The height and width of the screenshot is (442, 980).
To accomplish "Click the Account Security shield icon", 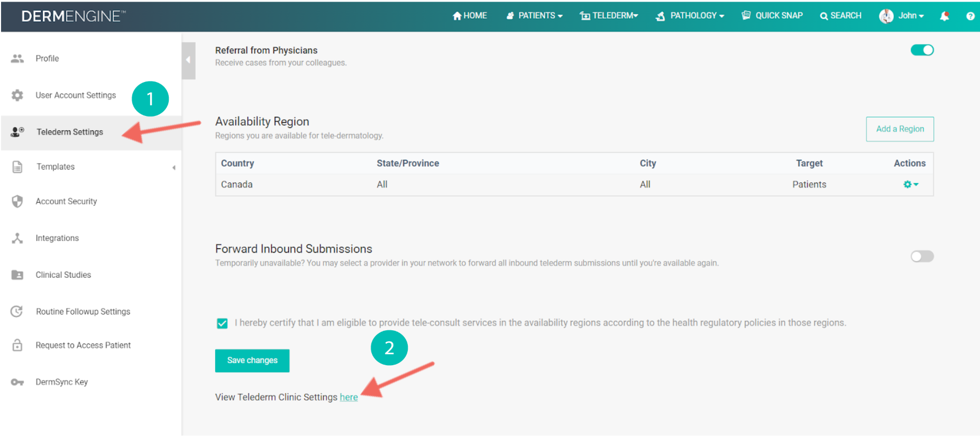I will pos(17,202).
